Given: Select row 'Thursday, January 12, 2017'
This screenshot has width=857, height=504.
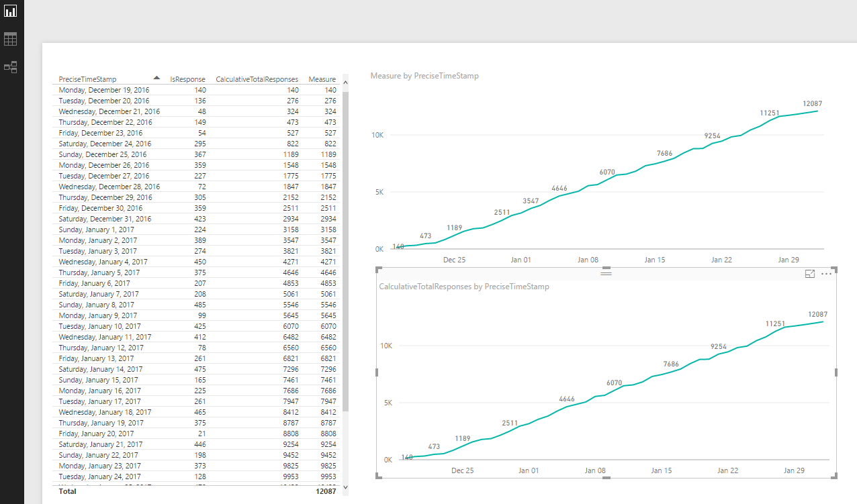Looking at the screenshot, I should 197,348.
